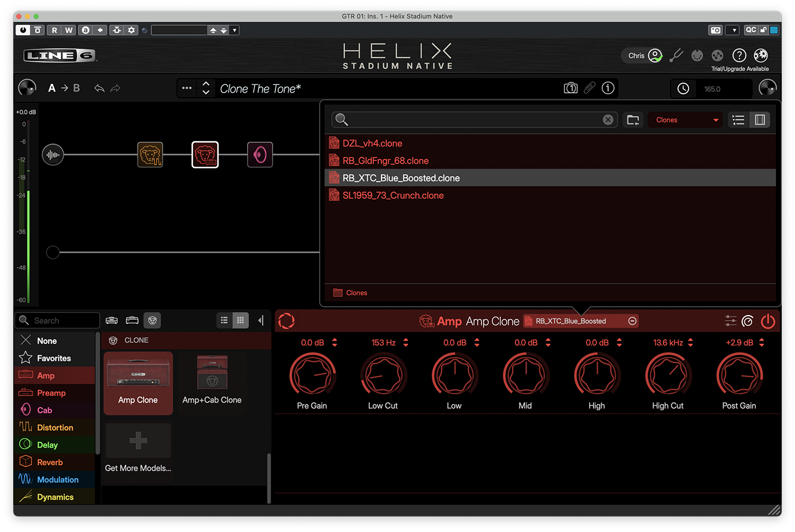Image resolution: width=795 pixels, height=532 pixels.
Task: Click the Pre Gain knob
Action: pyautogui.click(x=312, y=375)
